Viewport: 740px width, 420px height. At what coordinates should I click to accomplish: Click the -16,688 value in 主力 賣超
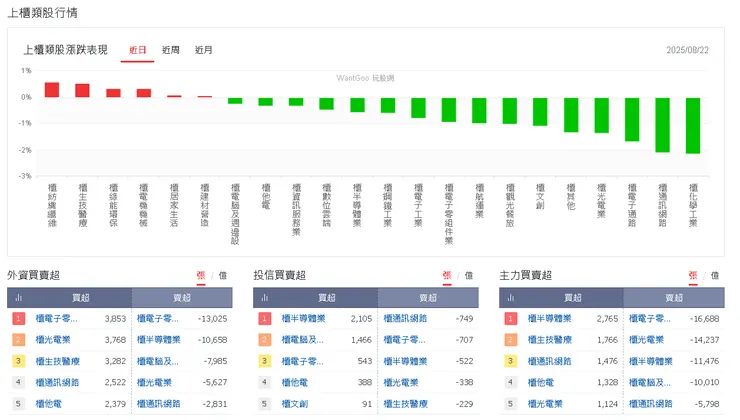click(705, 319)
